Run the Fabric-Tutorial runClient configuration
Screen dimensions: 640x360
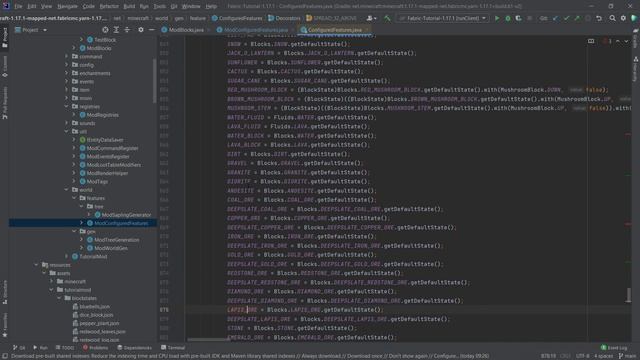click(497, 18)
